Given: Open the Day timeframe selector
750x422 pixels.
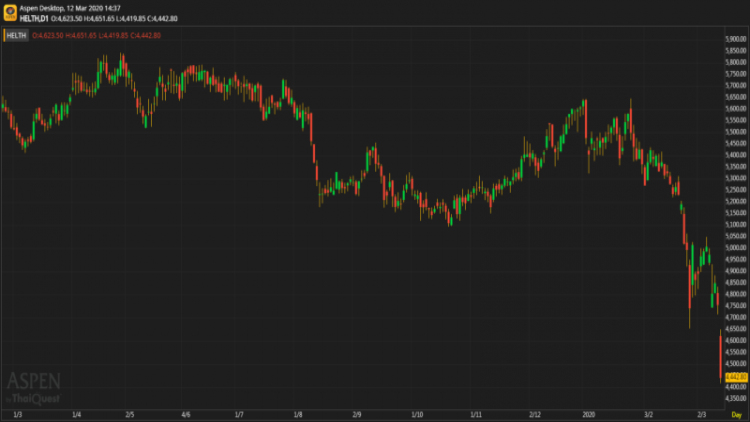Looking at the screenshot, I should pos(736,414).
